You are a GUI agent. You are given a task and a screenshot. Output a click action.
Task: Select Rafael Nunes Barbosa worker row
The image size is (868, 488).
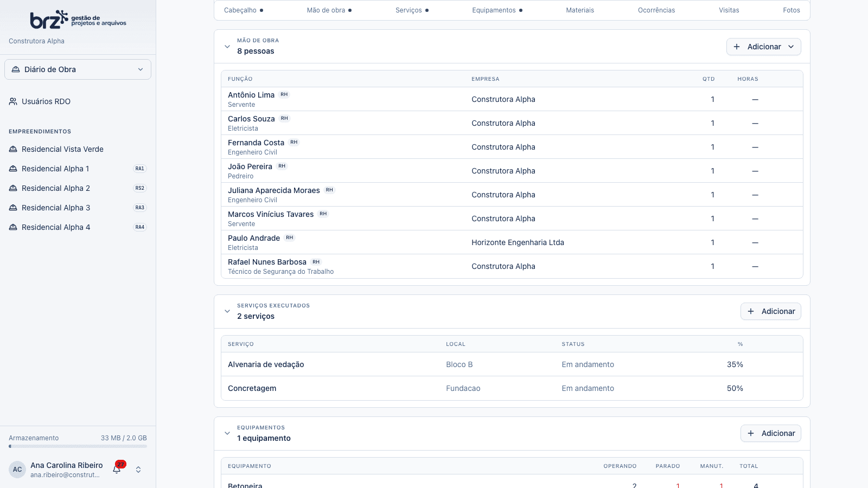click(512, 266)
